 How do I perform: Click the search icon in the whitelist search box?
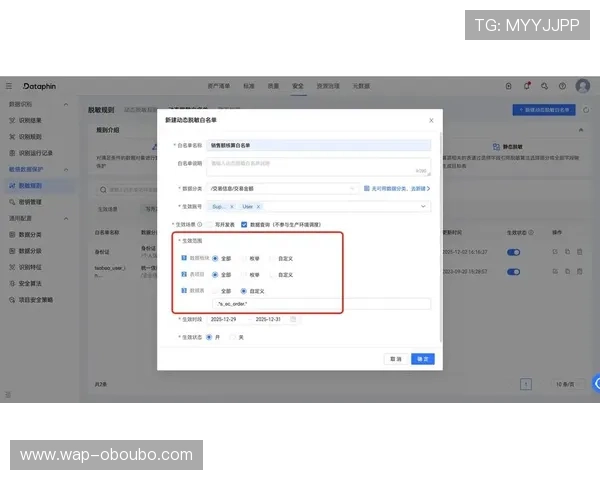[103, 190]
